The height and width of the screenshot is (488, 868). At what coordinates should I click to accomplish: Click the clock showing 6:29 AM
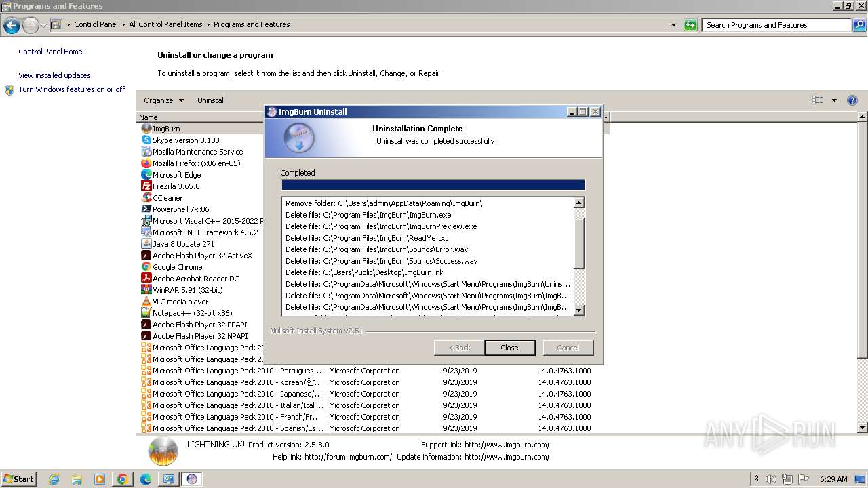(833, 479)
